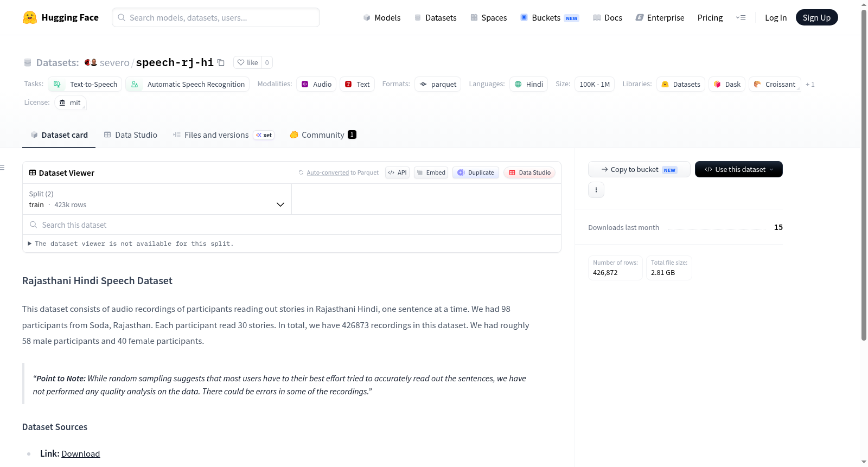Open the Enterprise page
Screen dimensions: 868x467
pyautogui.click(x=660, y=17)
